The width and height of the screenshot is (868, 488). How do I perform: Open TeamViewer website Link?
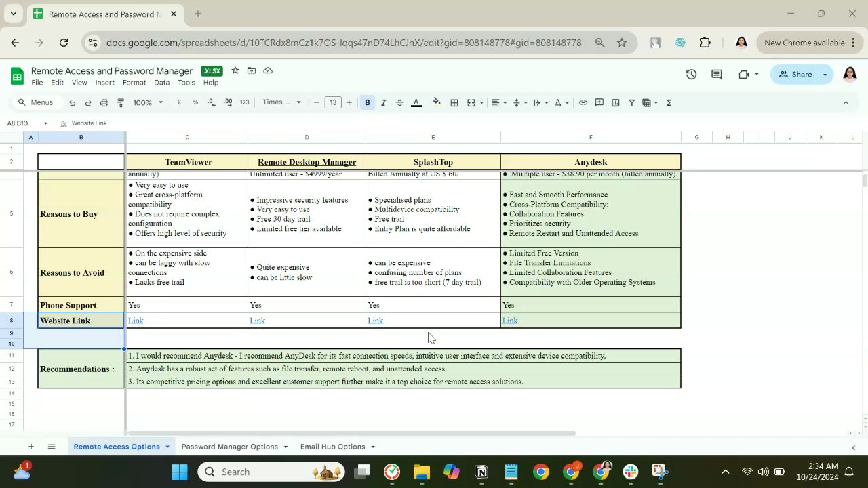tap(136, 321)
